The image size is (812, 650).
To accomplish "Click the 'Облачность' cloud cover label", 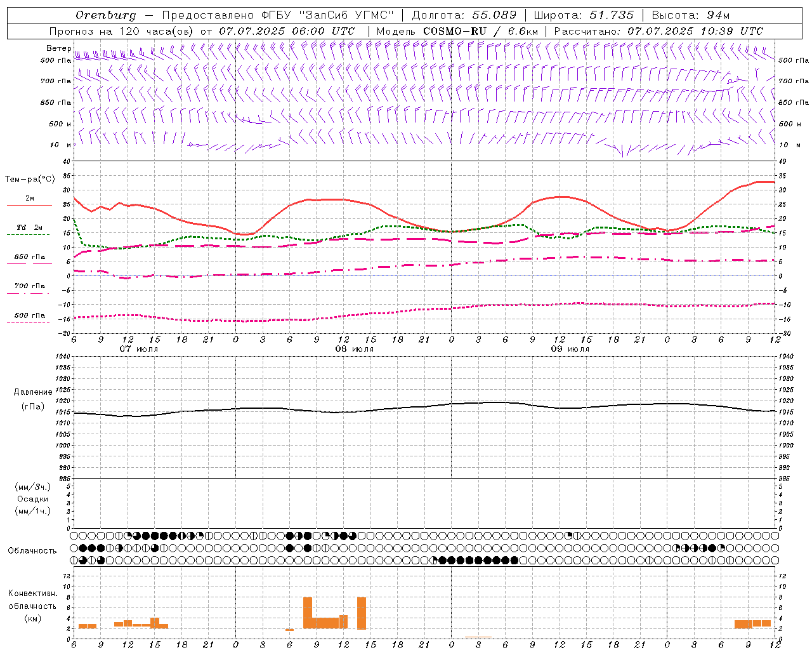I will (32, 550).
